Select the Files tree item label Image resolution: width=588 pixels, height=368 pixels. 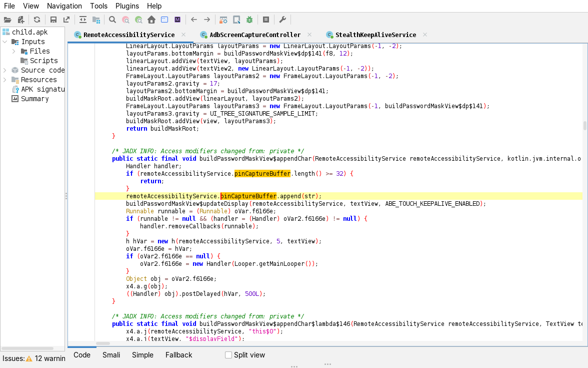(x=40, y=51)
